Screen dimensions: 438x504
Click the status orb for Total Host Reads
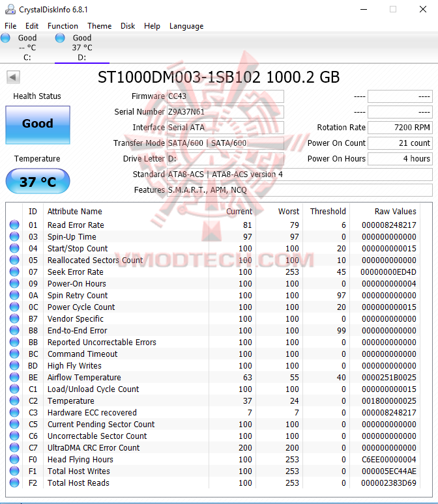(x=14, y=483)
